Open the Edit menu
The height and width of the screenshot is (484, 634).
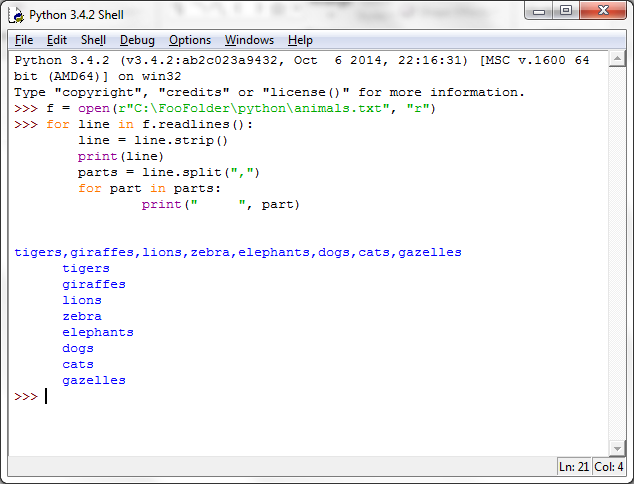[x=57, y=40]
